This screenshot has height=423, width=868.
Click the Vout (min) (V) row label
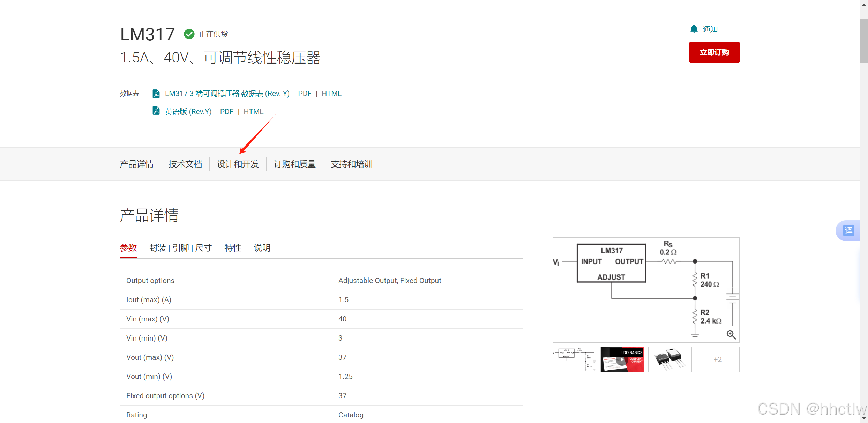click(149, 377)
